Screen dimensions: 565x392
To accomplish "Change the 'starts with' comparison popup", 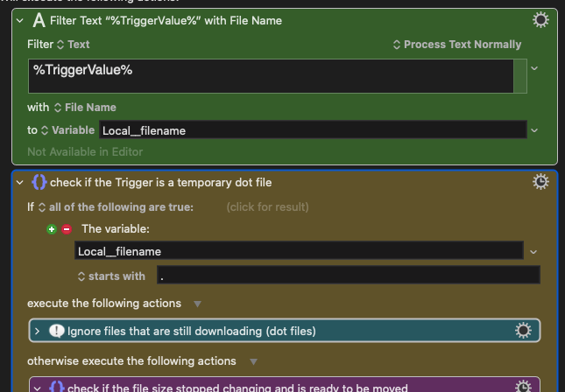I will (x=111, y=276).
